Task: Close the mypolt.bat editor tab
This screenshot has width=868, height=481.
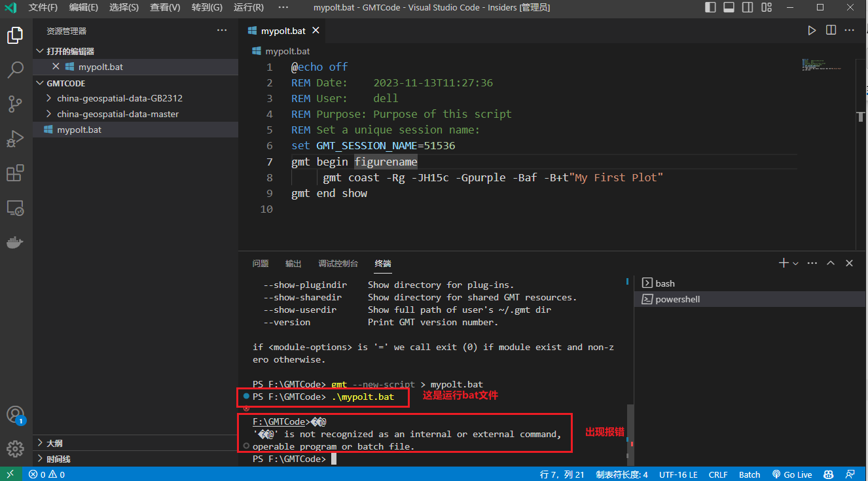Action: (316, 31)
